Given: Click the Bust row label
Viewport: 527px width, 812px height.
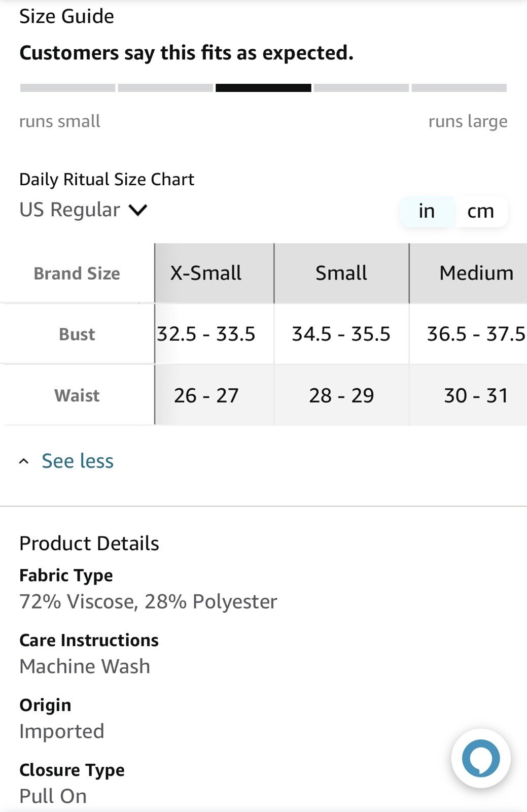Looking at the screenshot, I should tap(77, 334).
